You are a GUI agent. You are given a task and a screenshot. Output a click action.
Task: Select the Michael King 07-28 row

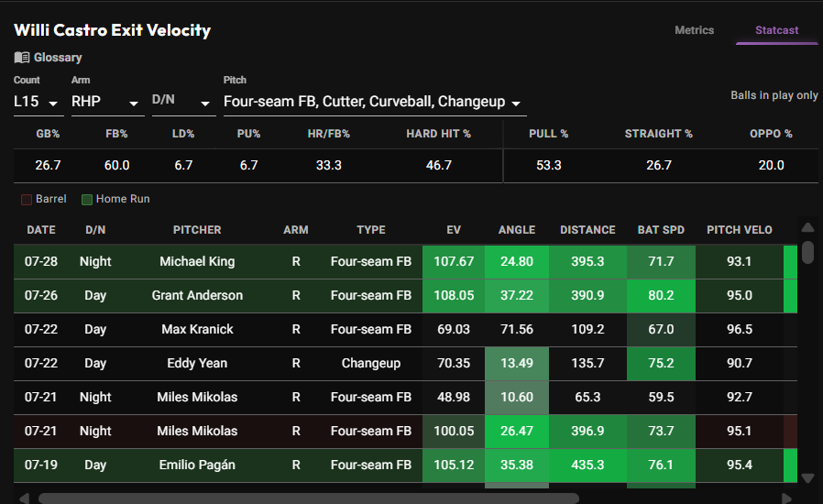405,261
